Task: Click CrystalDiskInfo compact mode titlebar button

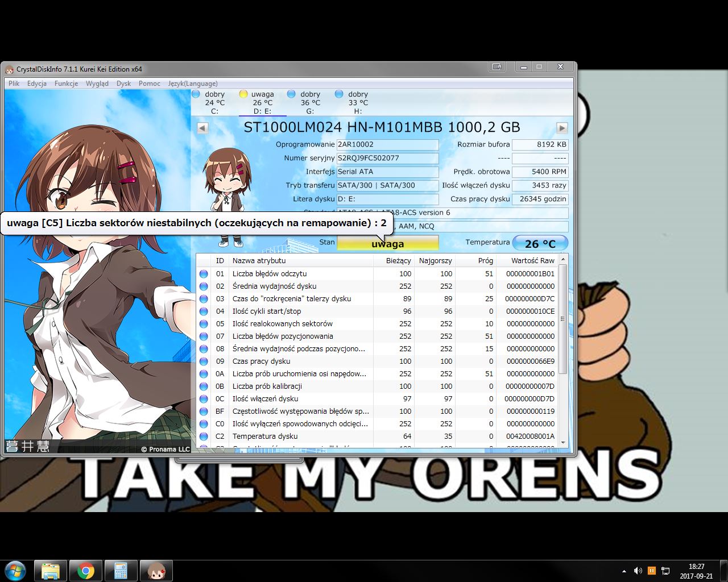Action: pos(497,66)
